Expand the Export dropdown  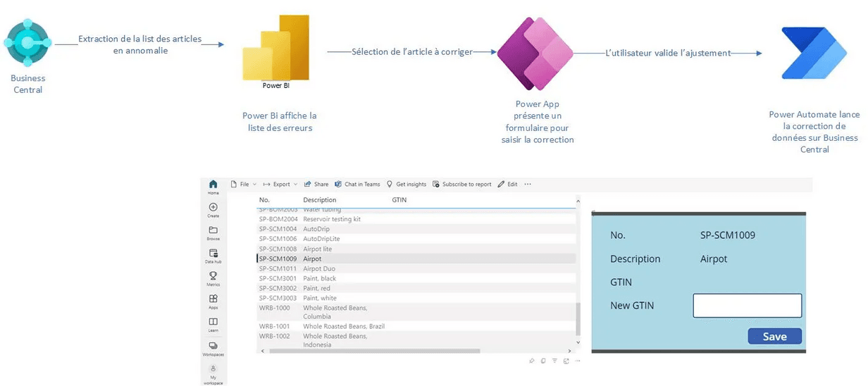(280, 185)
